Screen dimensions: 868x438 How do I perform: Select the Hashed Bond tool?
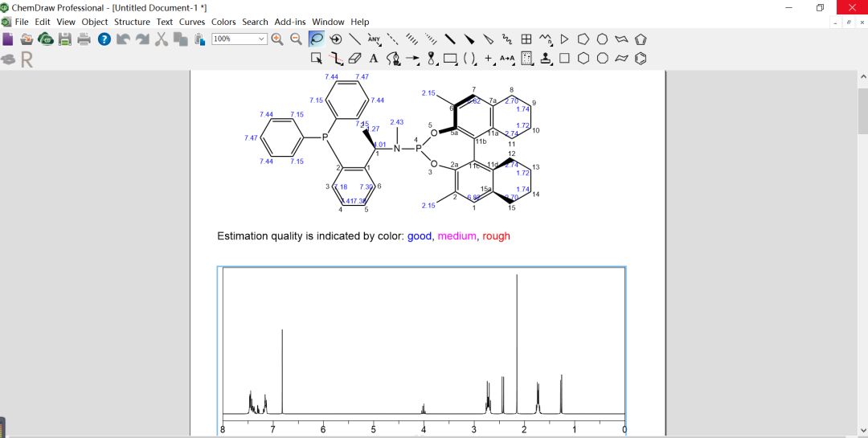tap(411, 39)
